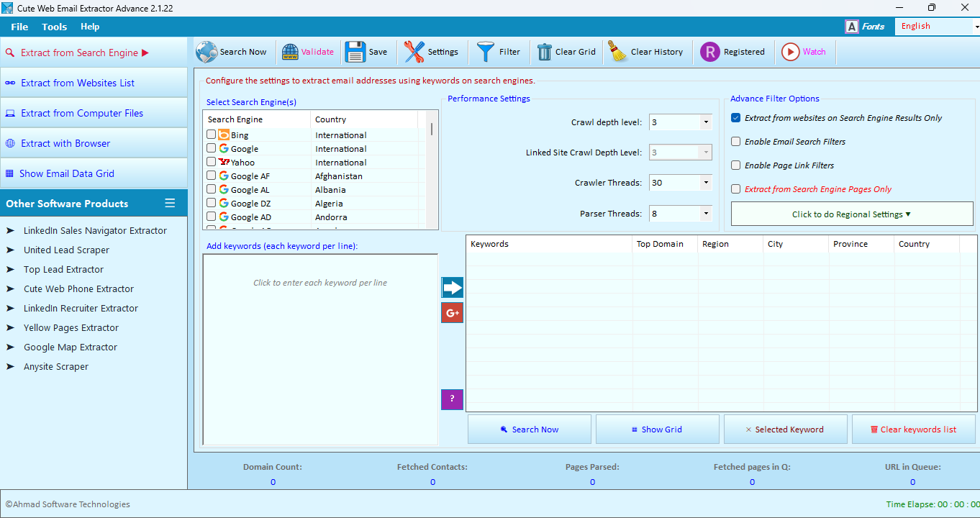Click the Validate www icon

tap(290, 52)
